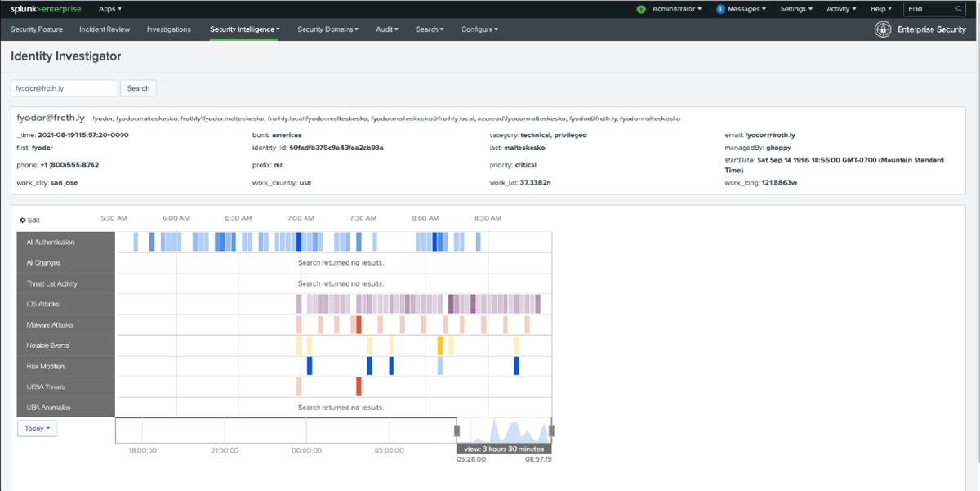Screen dimensions: 980x491
Task: Open the Configure dropdown menu
Action: pos(480,29)
